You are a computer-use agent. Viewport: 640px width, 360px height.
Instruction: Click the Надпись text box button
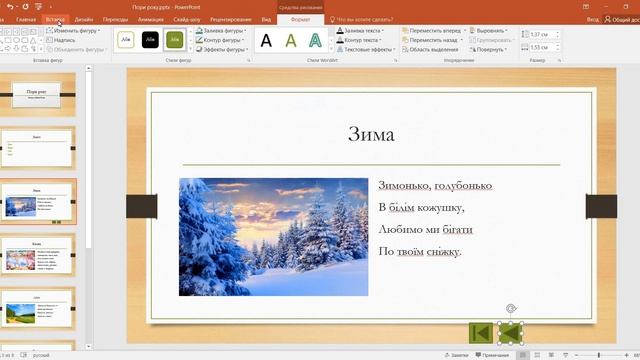coord(61,40)
